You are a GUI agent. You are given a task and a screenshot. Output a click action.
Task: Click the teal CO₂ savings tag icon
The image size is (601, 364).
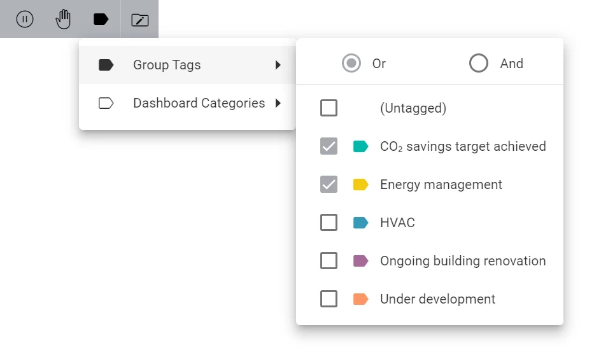click(x=361, y=146)
